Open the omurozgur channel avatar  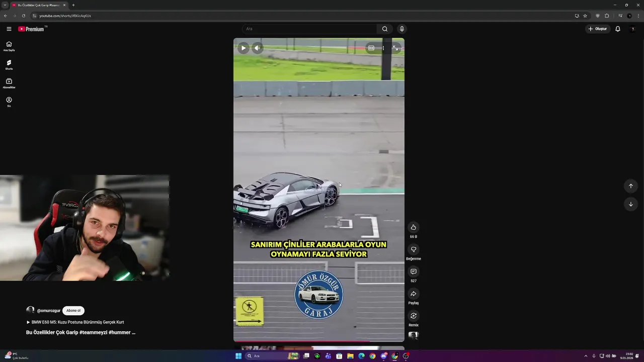pyautogui.click(x=30, y=311)
